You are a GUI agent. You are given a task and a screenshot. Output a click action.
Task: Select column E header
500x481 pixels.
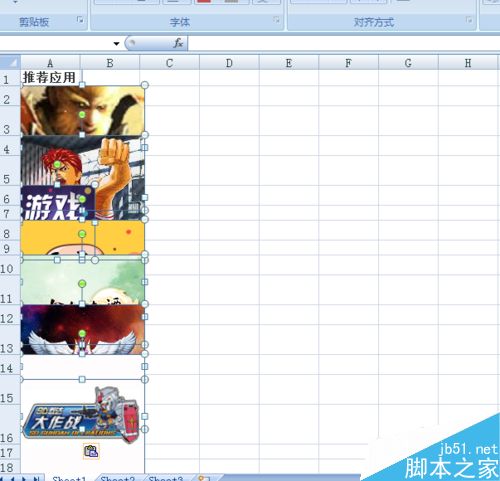tap(289, 63)
